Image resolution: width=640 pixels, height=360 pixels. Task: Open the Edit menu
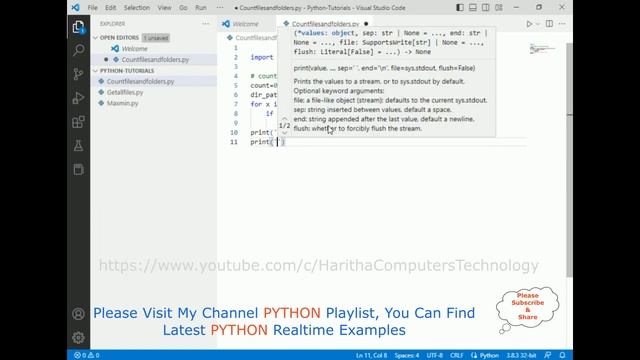[110, 8]
